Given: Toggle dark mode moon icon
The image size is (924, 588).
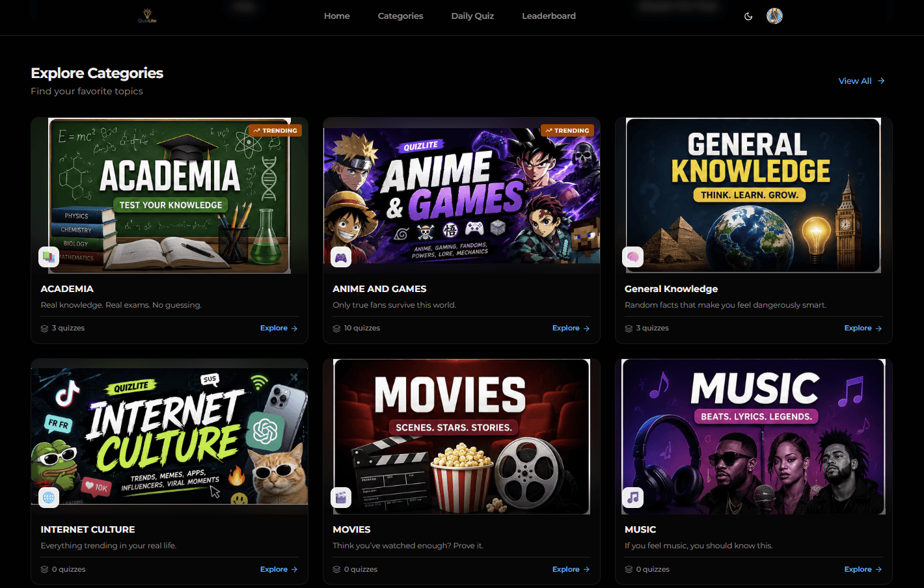Looking at the screenshot, I should [748, 16].
